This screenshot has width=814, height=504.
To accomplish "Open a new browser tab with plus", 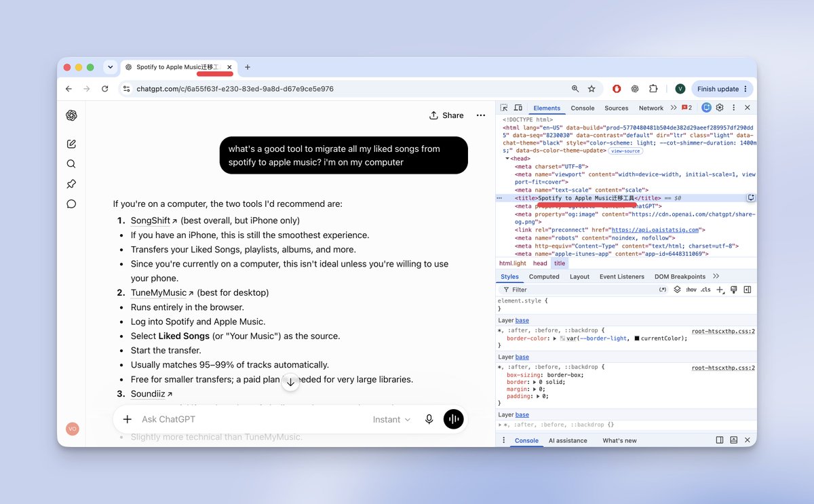I will tap(248, 67).
